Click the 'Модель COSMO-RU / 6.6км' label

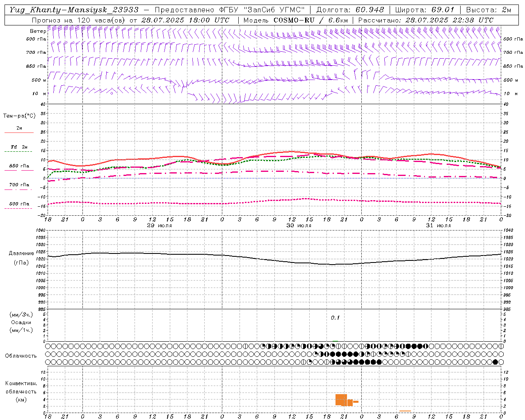click(x=295, y=20)
